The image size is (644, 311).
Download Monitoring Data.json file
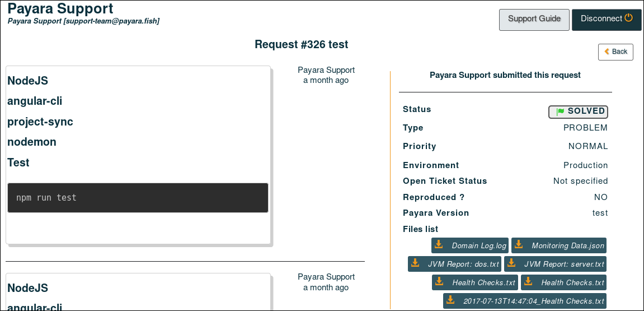click(x=558, y=245)
